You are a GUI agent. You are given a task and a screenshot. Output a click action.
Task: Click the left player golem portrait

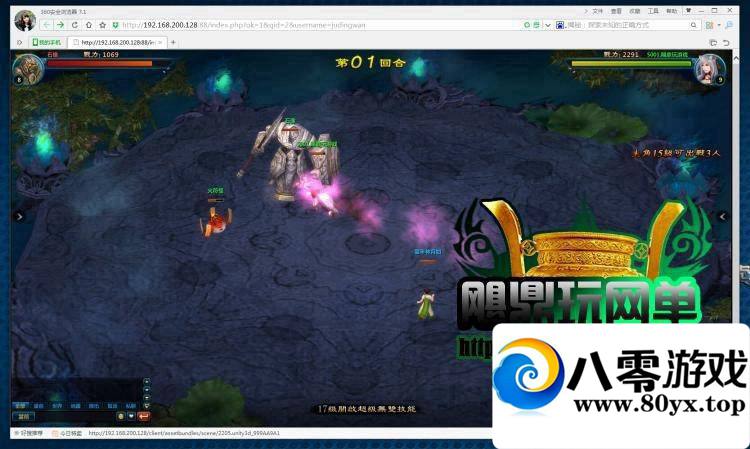coord(28,69)
